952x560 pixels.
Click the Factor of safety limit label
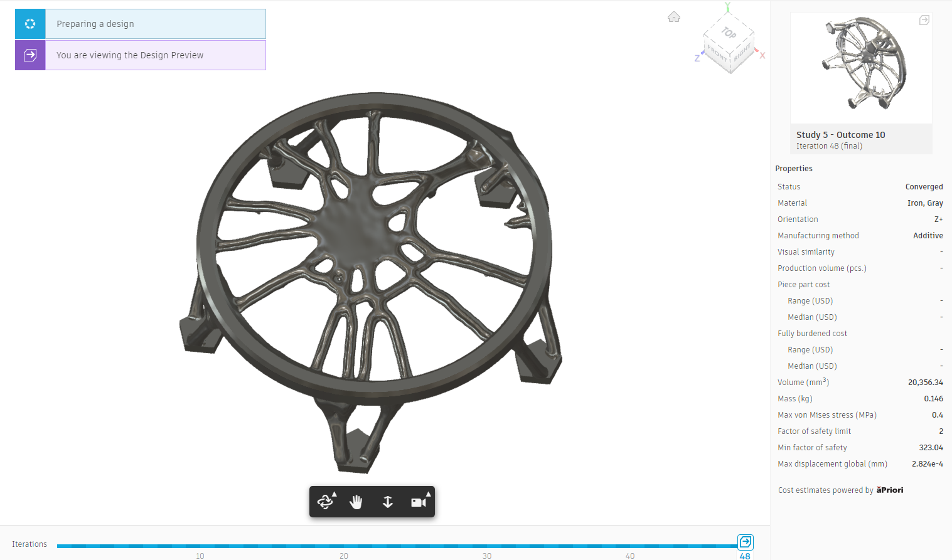click(814, 431)
